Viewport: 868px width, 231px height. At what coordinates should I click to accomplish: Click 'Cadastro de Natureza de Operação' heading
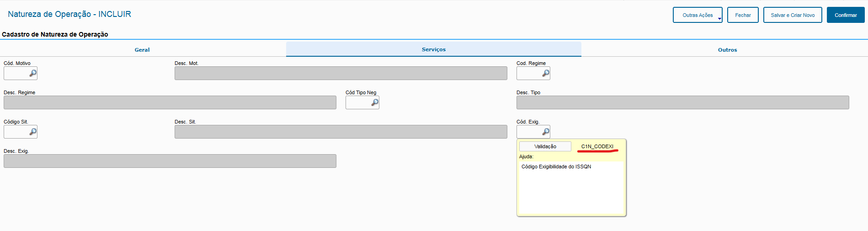click(x=55, y=34)
